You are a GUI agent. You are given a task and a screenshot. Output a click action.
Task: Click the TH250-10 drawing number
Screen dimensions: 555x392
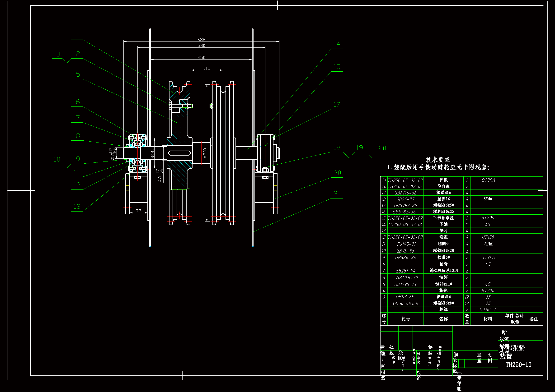click(518, 365)
